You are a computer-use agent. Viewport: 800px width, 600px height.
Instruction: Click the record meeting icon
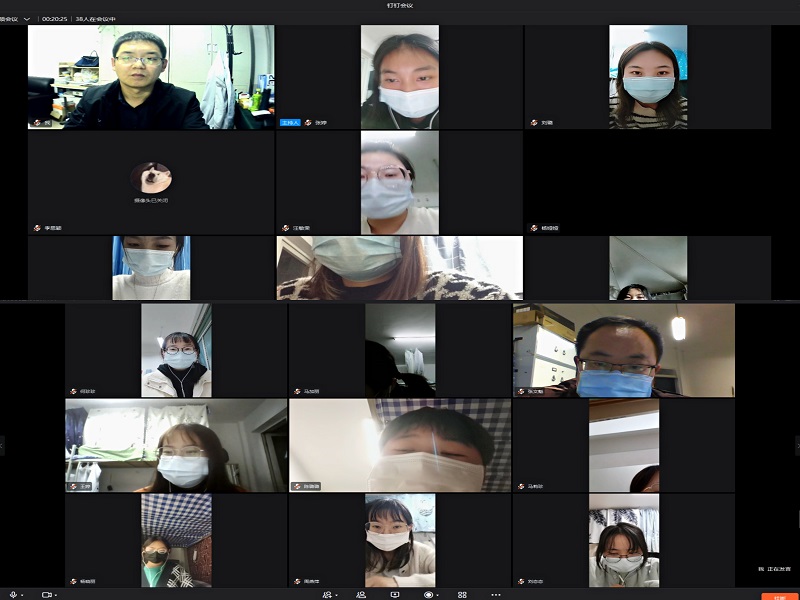click(429, 594)
